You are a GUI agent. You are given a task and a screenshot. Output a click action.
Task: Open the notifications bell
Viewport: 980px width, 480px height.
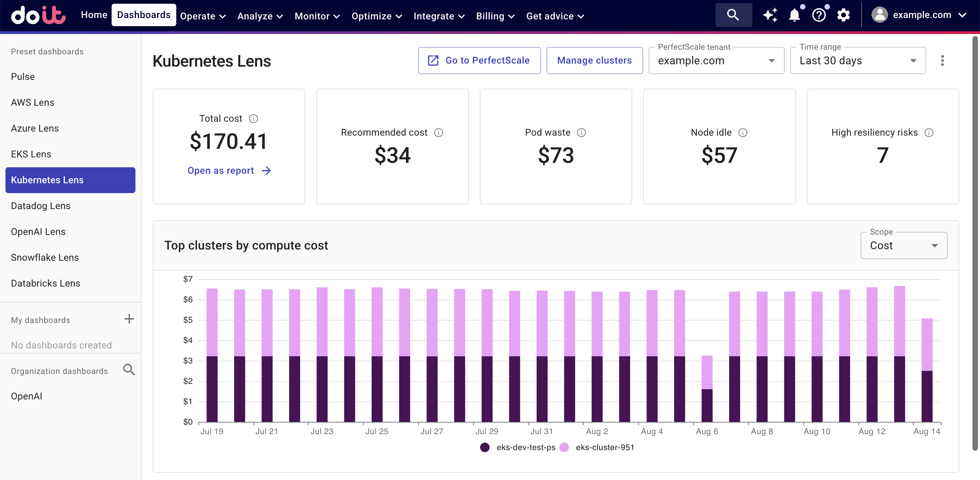pyautogui.click(x=794, y=15)
